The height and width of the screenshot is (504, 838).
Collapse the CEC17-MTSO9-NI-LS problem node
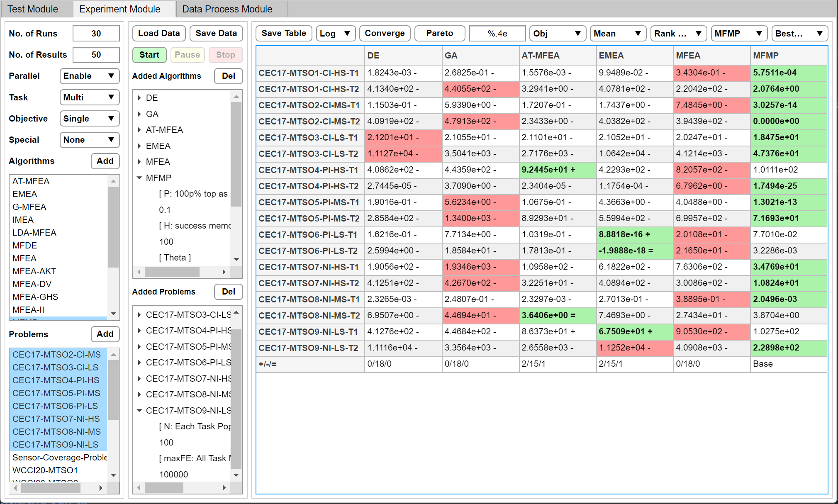coord(139,411)
